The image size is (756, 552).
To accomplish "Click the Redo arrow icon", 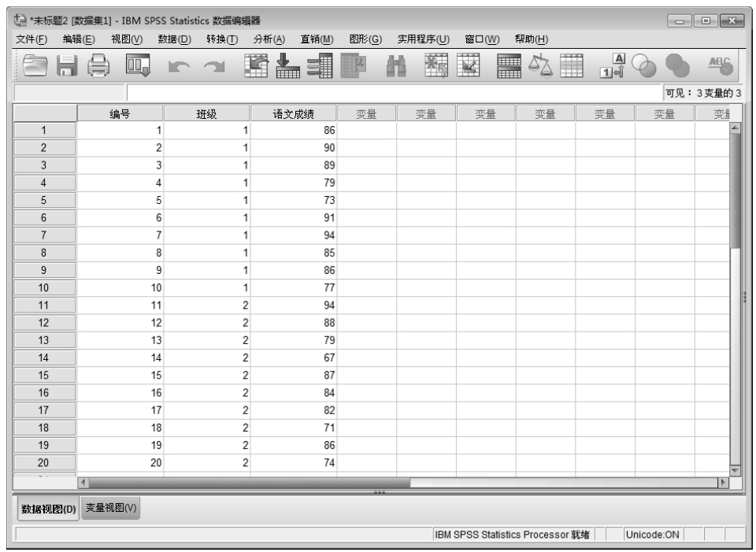I will tap(214, 66).
